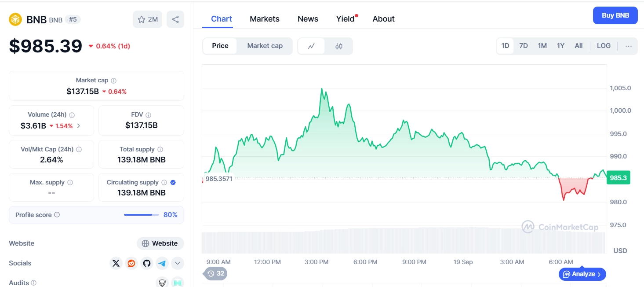Open the chart options three-dot menu
The height and width of the screenshot is (287, 644).
(629, 46)
